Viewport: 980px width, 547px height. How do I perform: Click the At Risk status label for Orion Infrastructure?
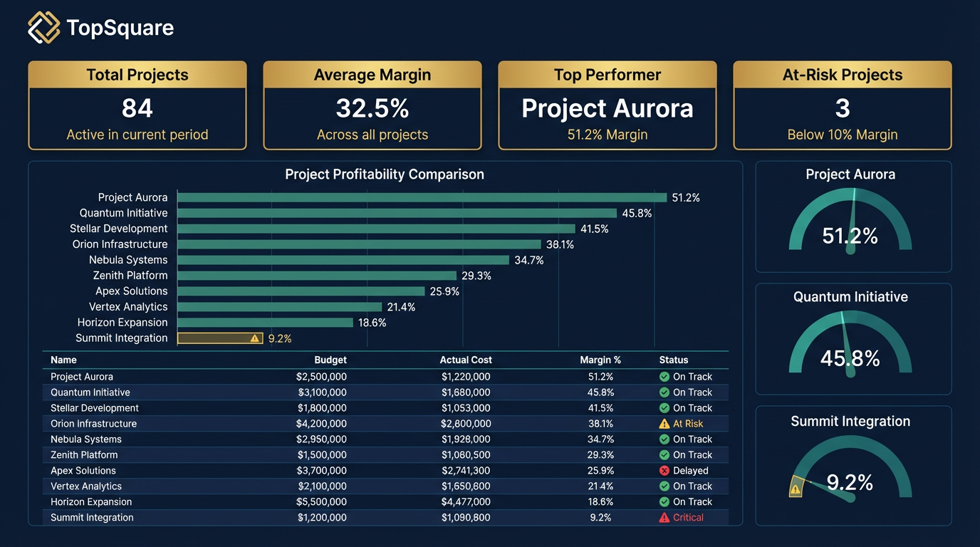(x=687, y=423)
